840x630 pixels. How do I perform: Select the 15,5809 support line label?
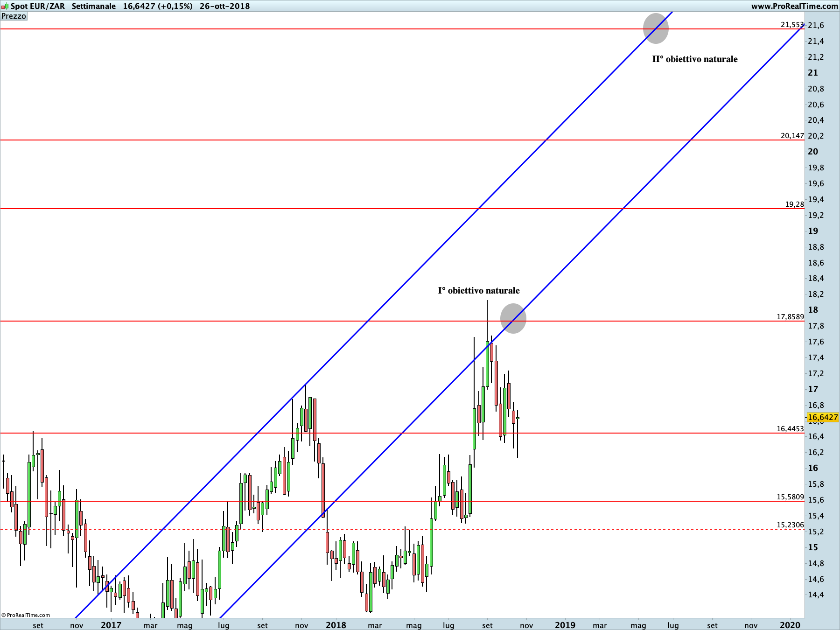click(x=791, y=497)
